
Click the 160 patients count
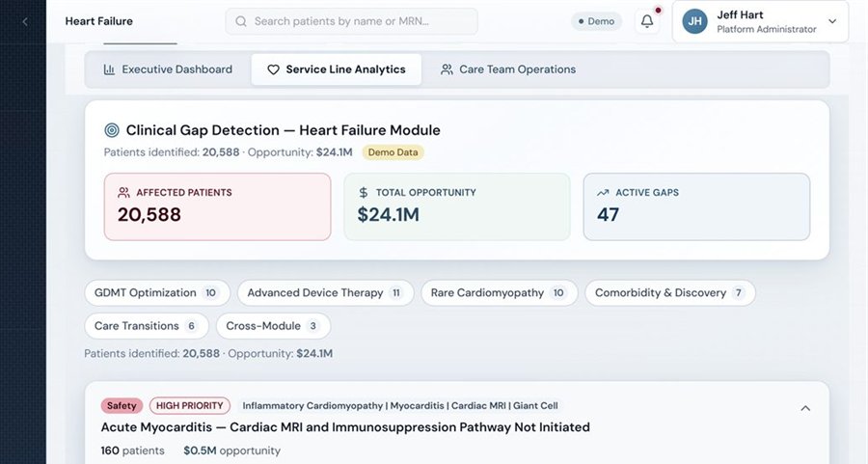point(133,450)
